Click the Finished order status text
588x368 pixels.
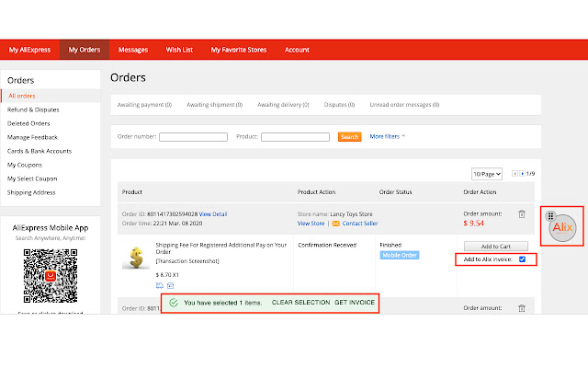[390, 245]
